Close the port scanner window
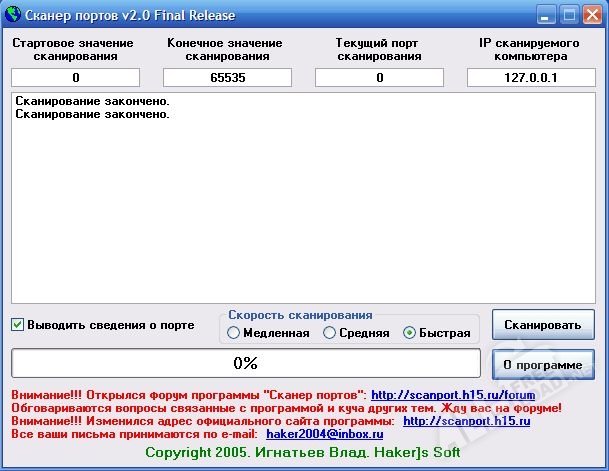This screenshot has height=471, width=609. point(591,14)
